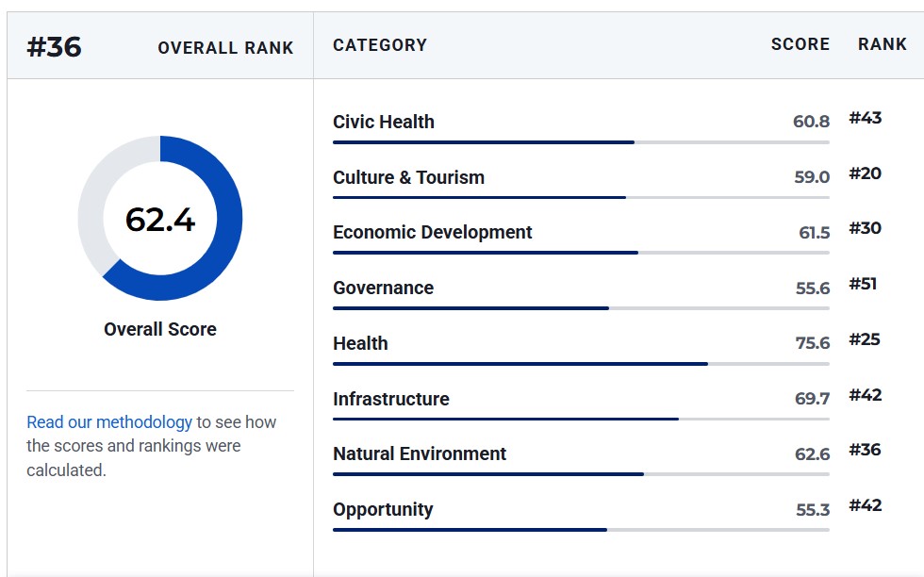924x577 pixels.
Task: Click the Opportunity score 55.3
Action: coord(813,510)
